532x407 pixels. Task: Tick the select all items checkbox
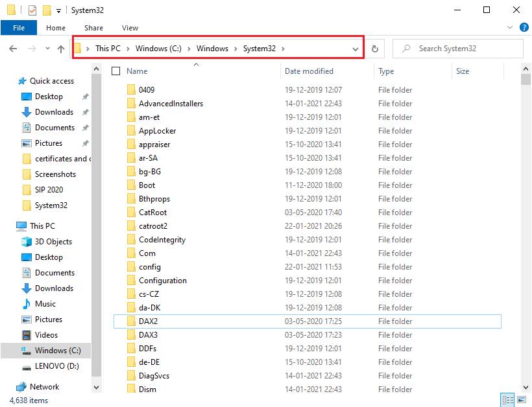click(x=115, y=71)
